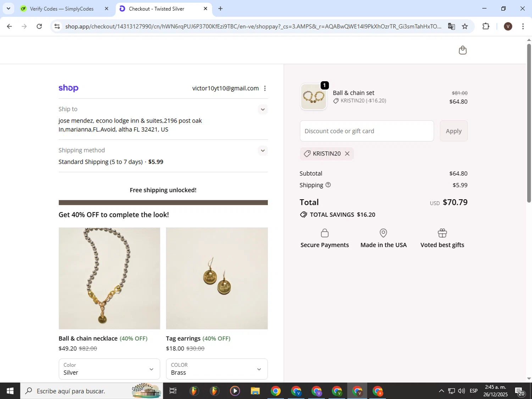The image size is (532, 399).
Task: Click the total savings tag icon
Action: (303, 215)
